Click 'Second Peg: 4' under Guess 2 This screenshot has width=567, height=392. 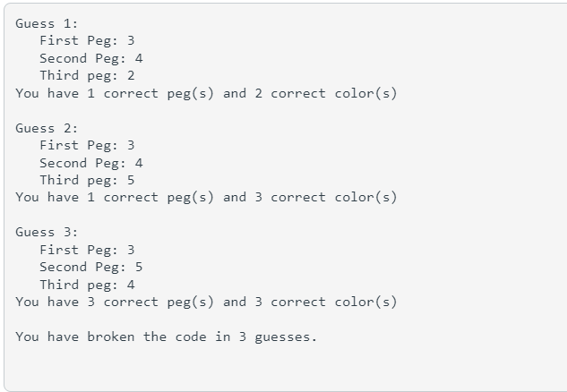click(x=91, y=163)
